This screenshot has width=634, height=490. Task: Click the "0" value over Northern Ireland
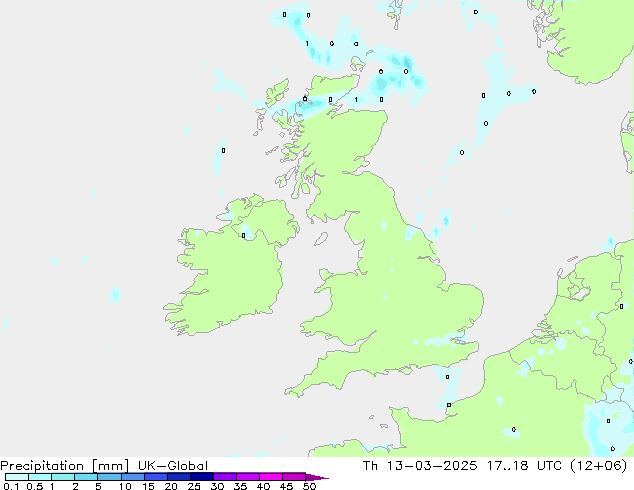pos(243,236)
